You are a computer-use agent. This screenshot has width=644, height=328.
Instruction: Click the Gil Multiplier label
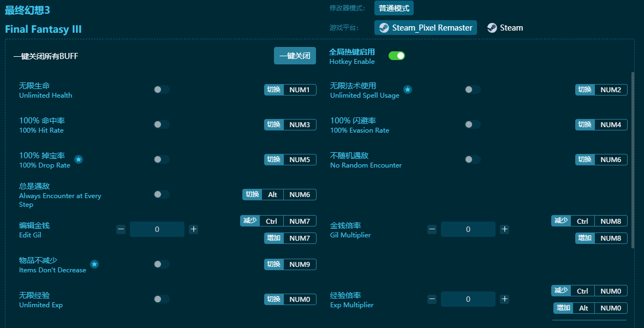coord(350,235)
